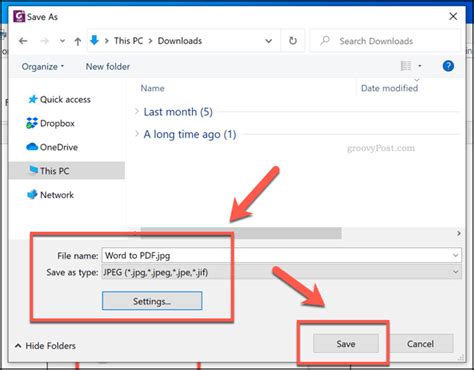Refresh the Downloads folder view

click(x=293, y=41)
